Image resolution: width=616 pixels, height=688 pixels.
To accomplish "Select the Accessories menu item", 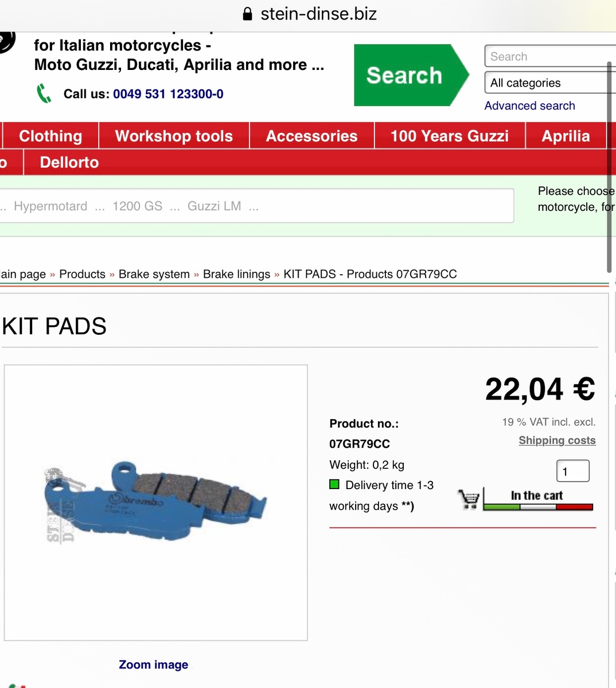I will pyautogui.click(x=312, y=136).
